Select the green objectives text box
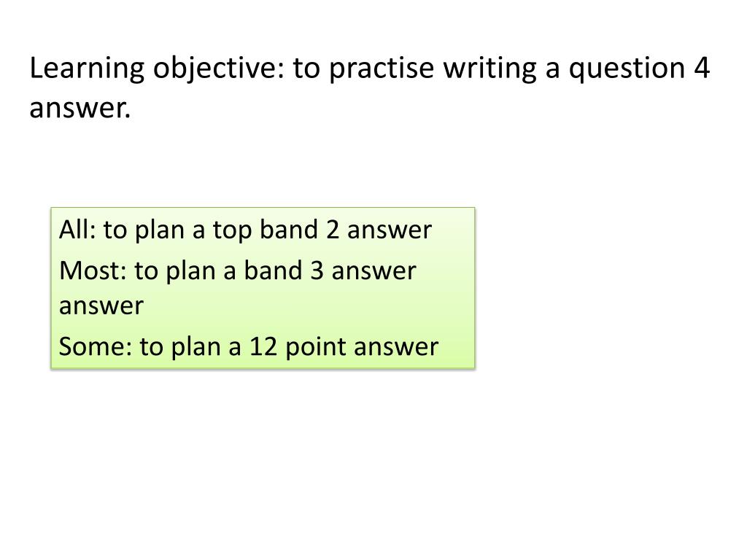Image resolution: width=747 pixels, height=560 pixels. [263, 288]
